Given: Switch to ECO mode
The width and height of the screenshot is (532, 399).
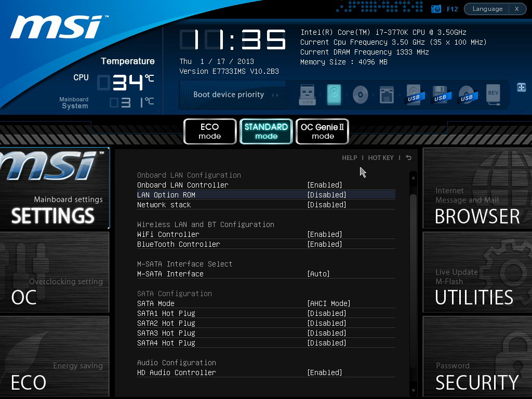Looking at the screenshot, I should 210,131.
